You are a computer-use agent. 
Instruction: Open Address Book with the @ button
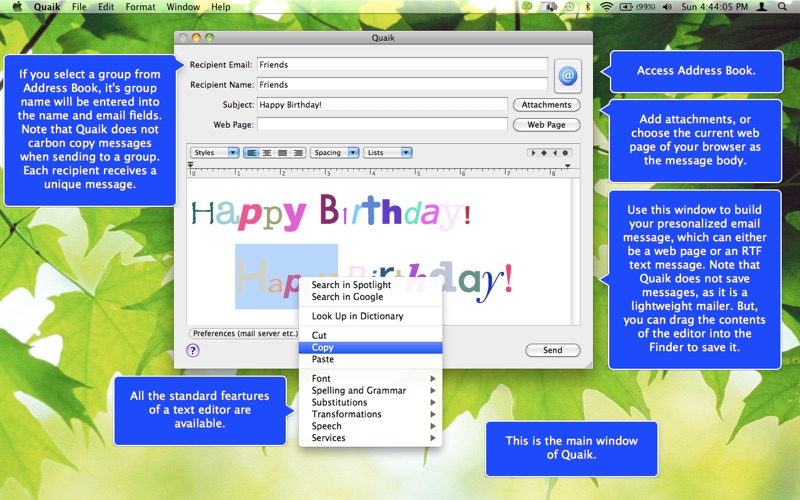[x=567, y=76]
